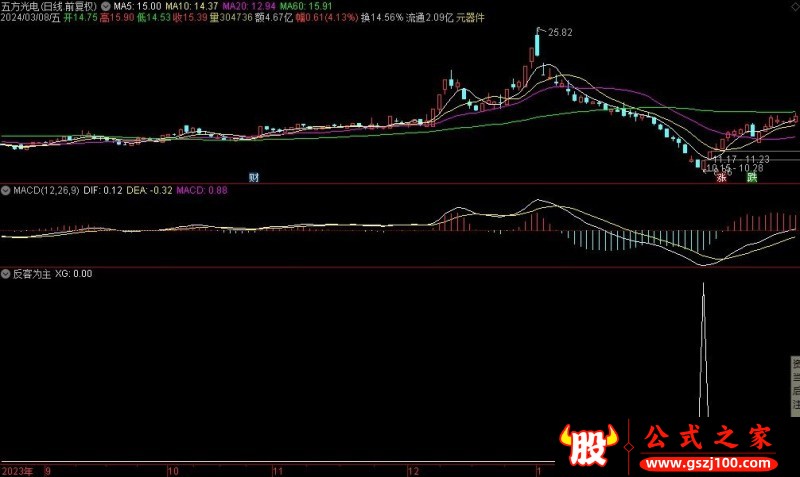The width and height of the screenshot is (800, 477).
Task: Click the MA5: 15.00 legend label
Action: click(137, 6)
